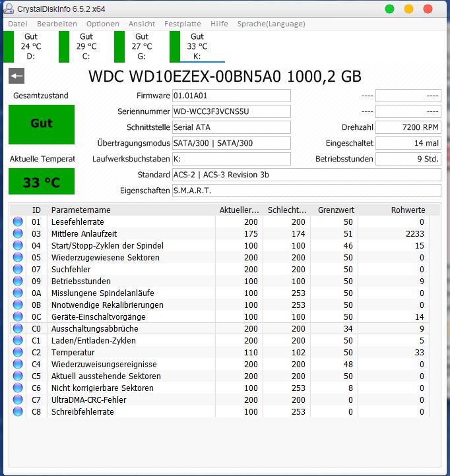The width and height of the screenshot is (450, 476).
Task: Select status orb for Schreibfehlerrate row
Action: pos(18,411)
